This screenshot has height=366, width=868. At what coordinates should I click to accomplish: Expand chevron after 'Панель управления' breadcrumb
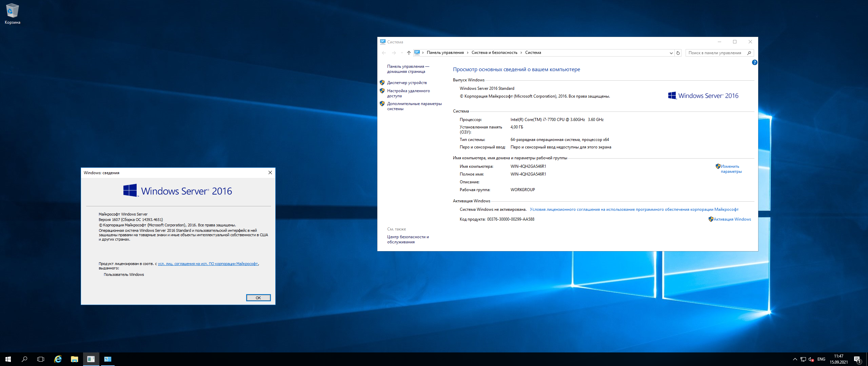click(x=468, y=53)
